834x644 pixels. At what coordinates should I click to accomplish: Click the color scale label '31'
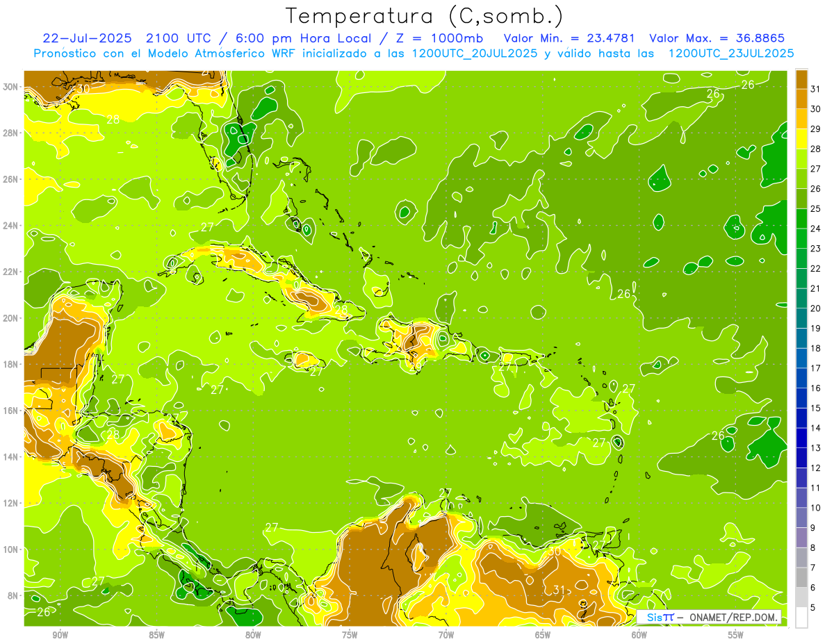816,88
